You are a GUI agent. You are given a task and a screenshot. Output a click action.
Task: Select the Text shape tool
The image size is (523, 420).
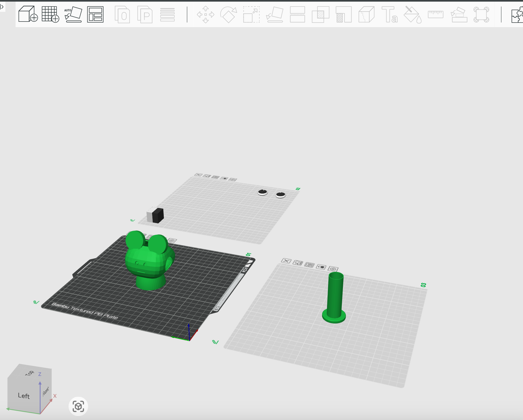pos(390,15)
